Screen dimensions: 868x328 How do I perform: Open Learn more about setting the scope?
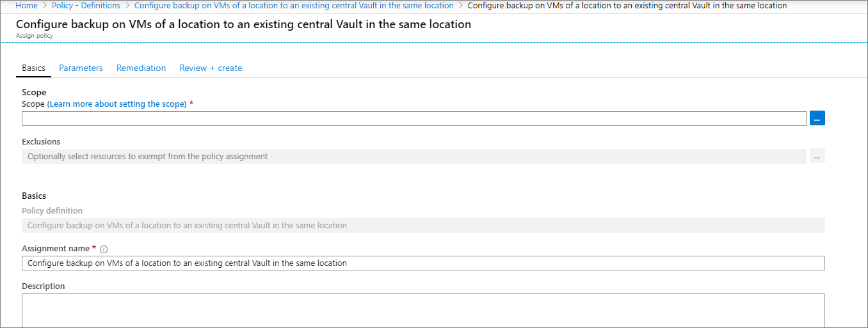(x=117, y=104)
